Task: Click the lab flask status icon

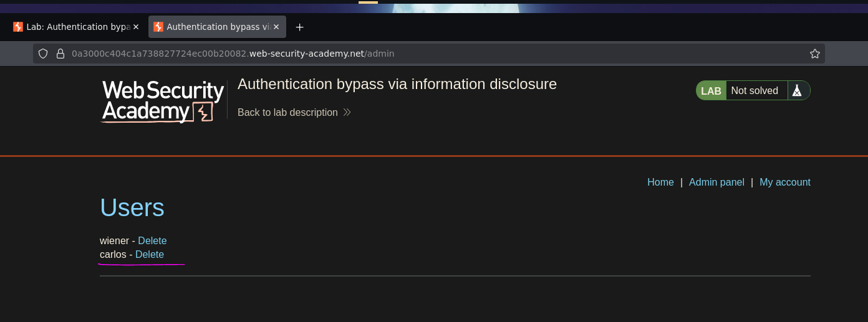Action: tap(796, 90)
